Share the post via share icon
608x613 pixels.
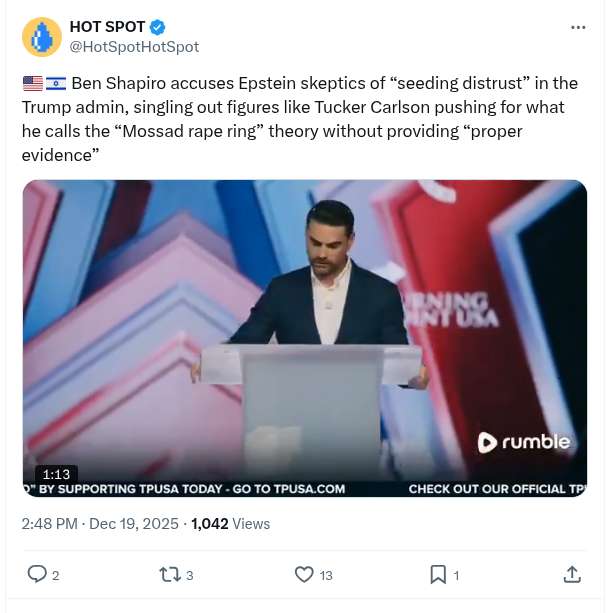point(572,574)
